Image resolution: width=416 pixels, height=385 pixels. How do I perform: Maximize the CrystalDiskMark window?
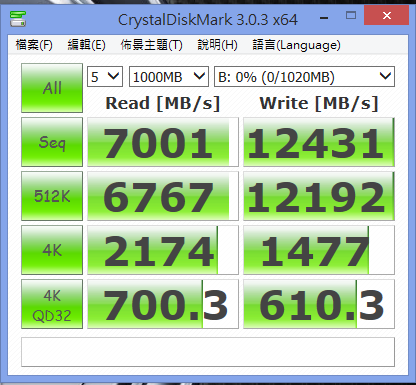coord(351,16)
